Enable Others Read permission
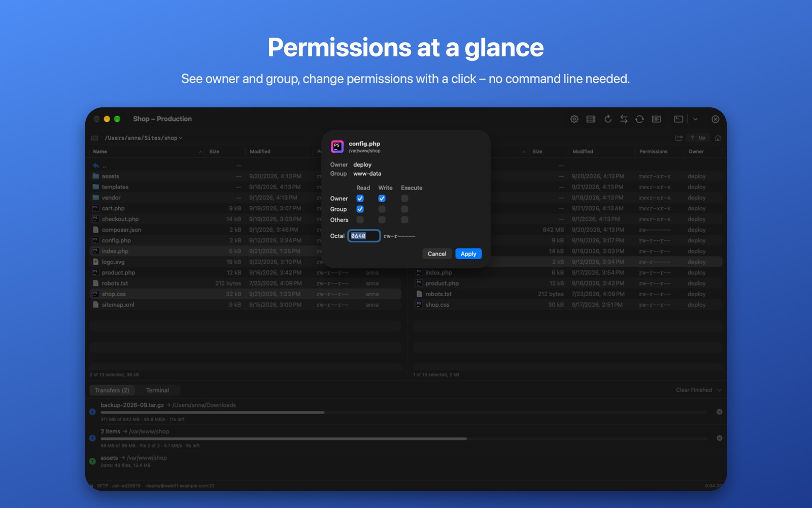The height and width of the screenshot is (508, 812). click(x=360, y=220)
